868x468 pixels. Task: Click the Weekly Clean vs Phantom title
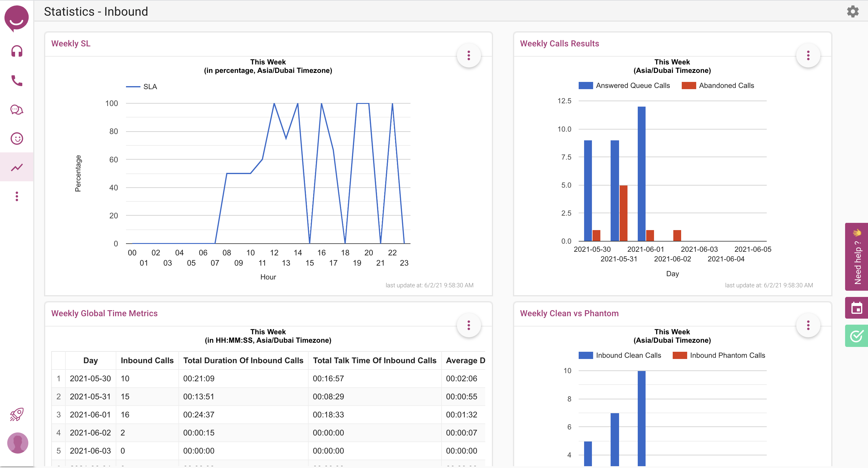(x=569, y=313)
